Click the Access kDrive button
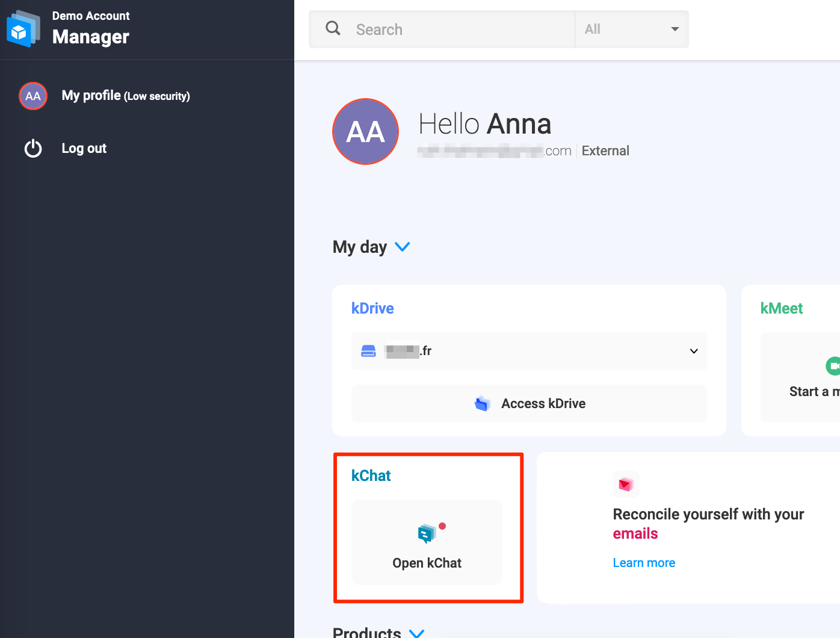 pos(529,403)
